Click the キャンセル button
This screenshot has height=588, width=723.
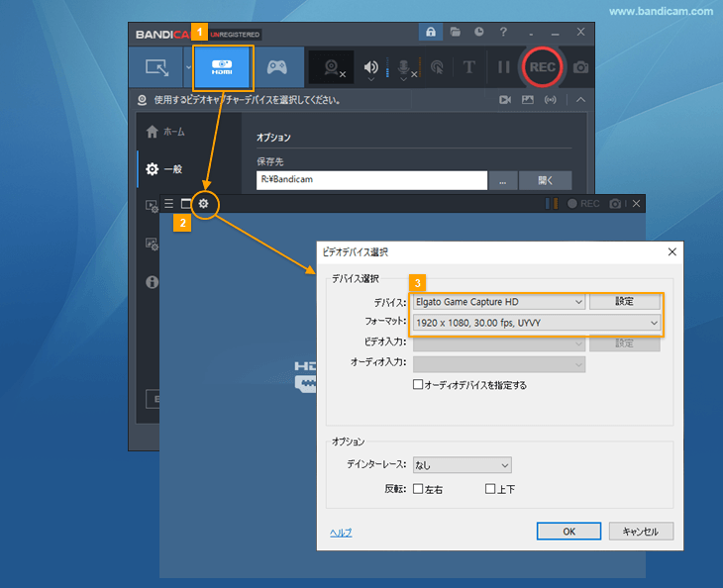[x=641, y=532]
